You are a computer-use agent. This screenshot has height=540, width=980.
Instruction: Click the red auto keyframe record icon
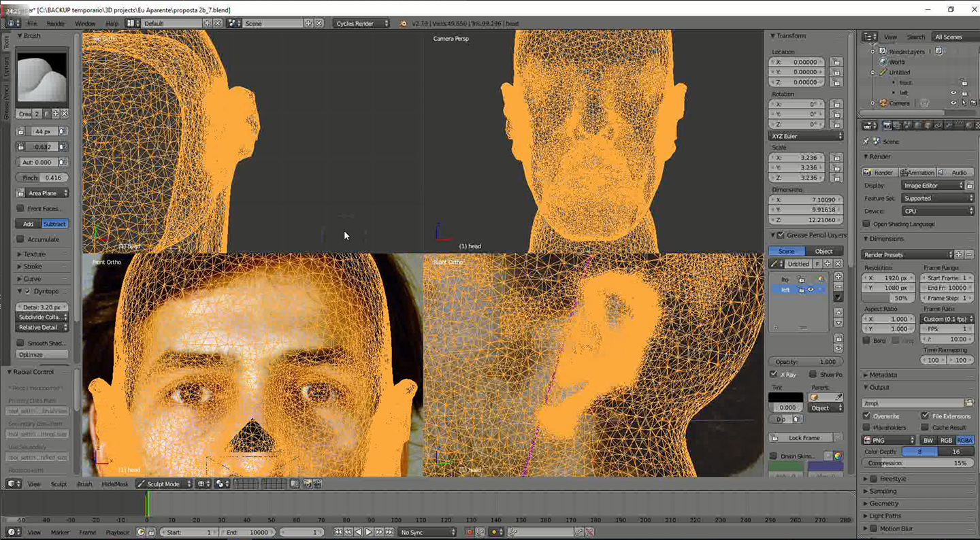pyautogui.click(x=470, y=532)
